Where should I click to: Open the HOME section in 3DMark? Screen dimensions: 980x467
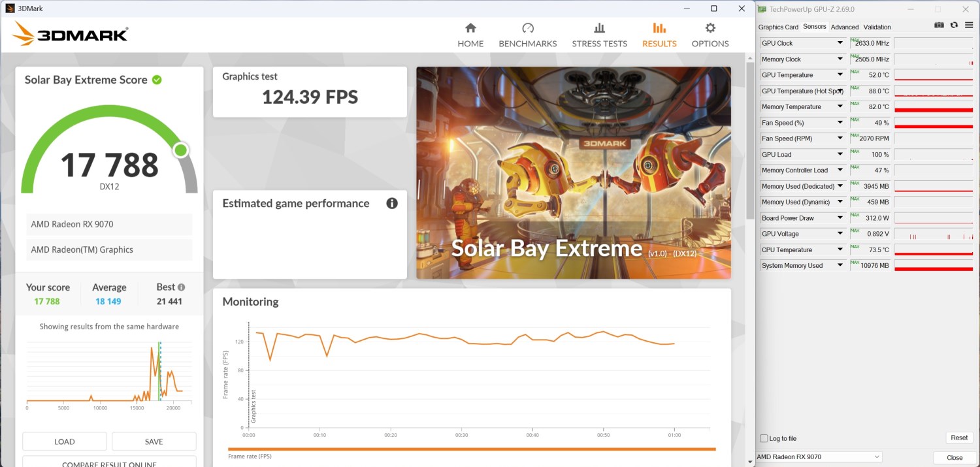click(470, 35)
